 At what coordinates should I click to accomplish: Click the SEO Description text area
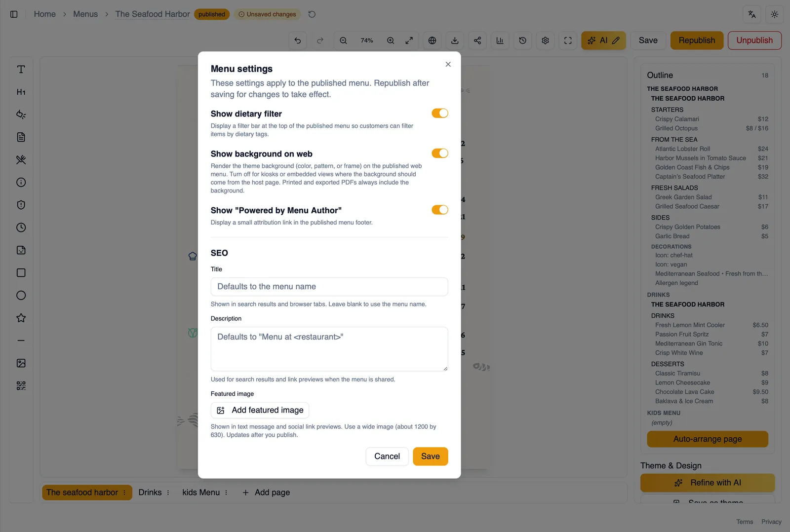329,349
